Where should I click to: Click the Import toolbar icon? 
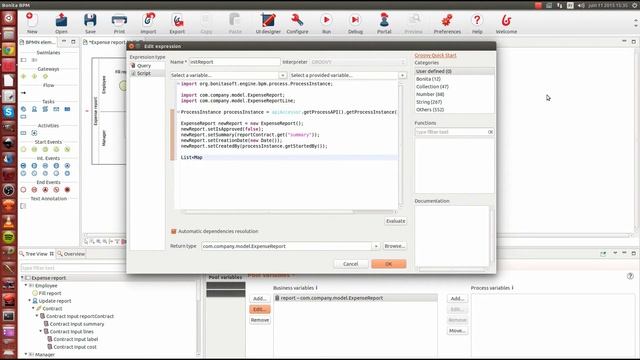148,23
